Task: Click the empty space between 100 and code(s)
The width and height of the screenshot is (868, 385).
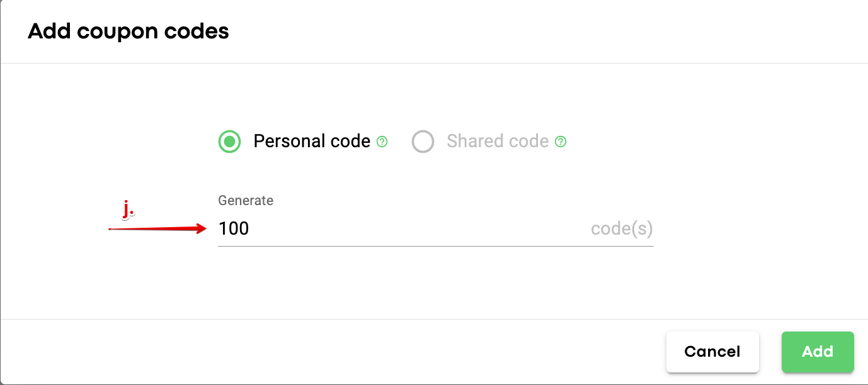Action: 416,228
